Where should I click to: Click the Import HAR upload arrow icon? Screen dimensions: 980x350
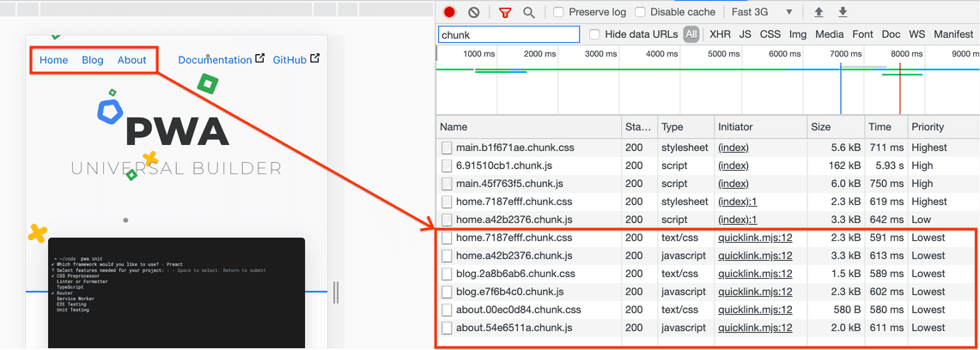click(x=819, y=12)
